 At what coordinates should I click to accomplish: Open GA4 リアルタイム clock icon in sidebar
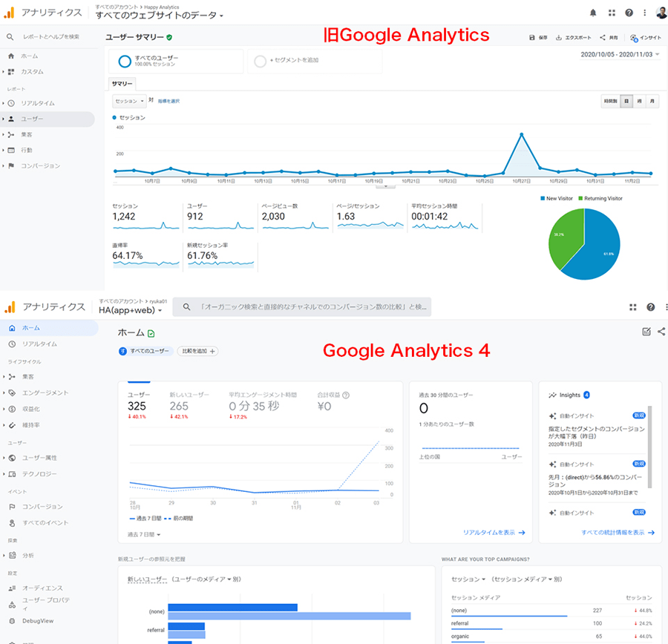click(12, 344)
